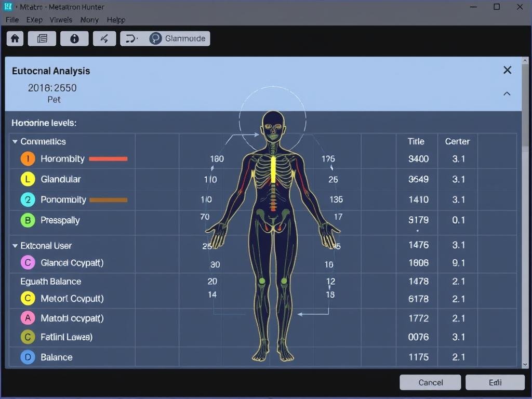This screenshot has width=532, height=399.
Task: Open the document list toolbar icon
Action: point(42,38)
